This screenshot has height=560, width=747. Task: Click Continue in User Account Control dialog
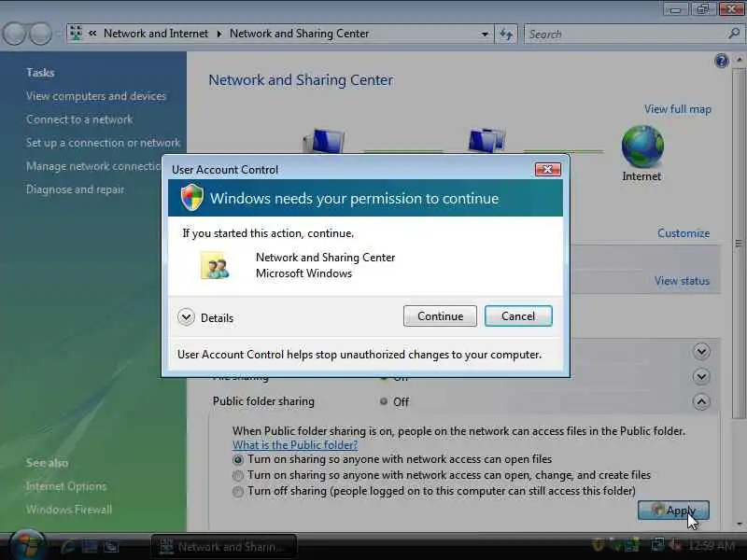[440, 316]
